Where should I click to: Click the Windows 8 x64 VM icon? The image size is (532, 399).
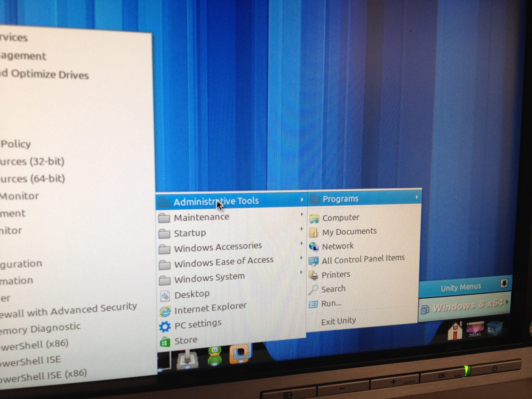tap(425, 309)
